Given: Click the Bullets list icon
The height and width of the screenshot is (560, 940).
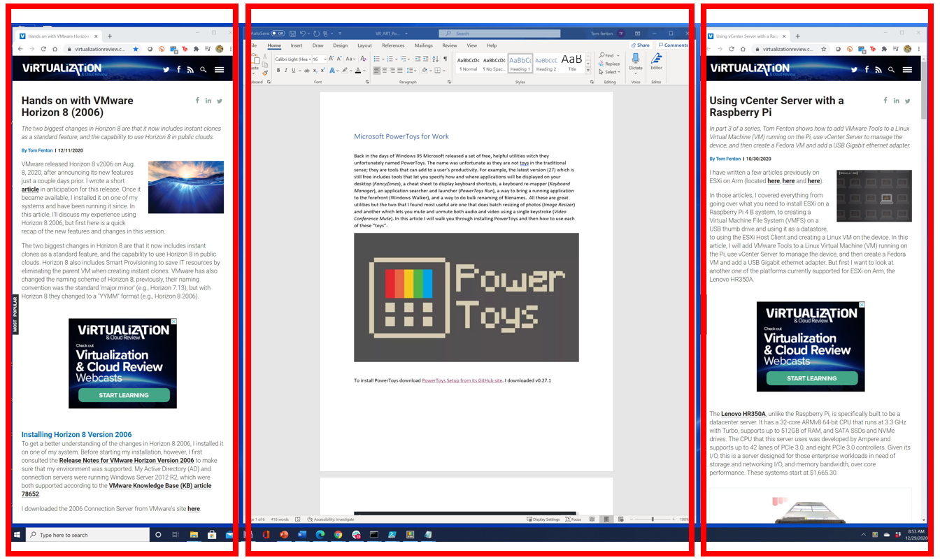Looking at the screenshot, I should coord(378,59).
